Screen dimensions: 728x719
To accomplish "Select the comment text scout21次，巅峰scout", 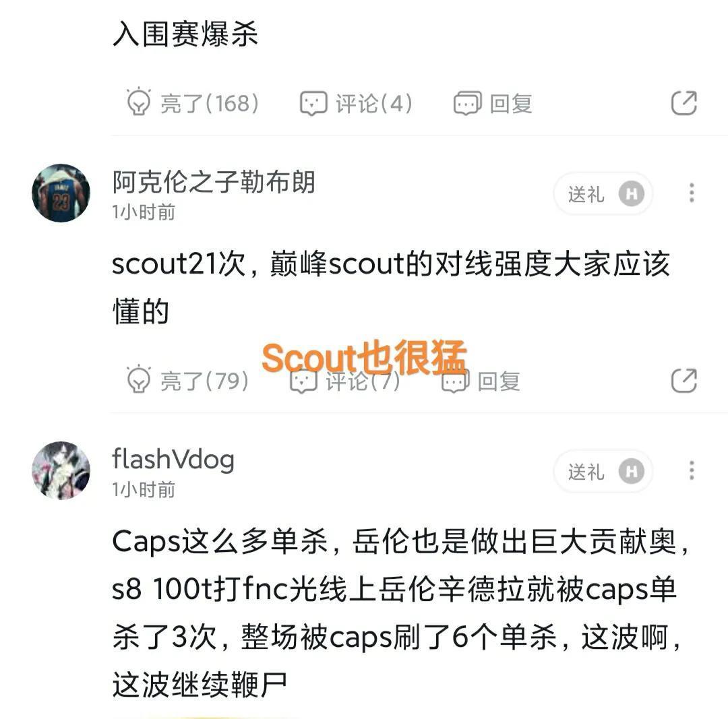I will pyautogui.click(x=391, y=287).
